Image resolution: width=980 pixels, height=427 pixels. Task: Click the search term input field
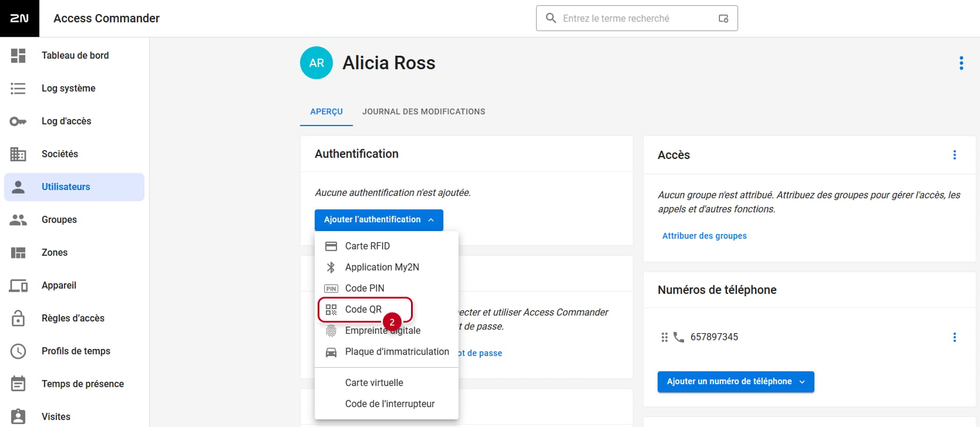coord(637,19)
